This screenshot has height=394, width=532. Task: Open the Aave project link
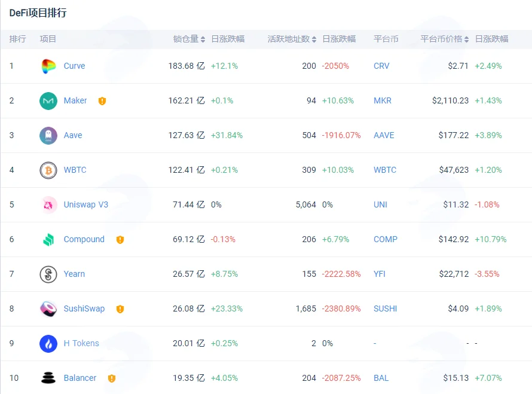pyautogui.click(x=73, y=135)
